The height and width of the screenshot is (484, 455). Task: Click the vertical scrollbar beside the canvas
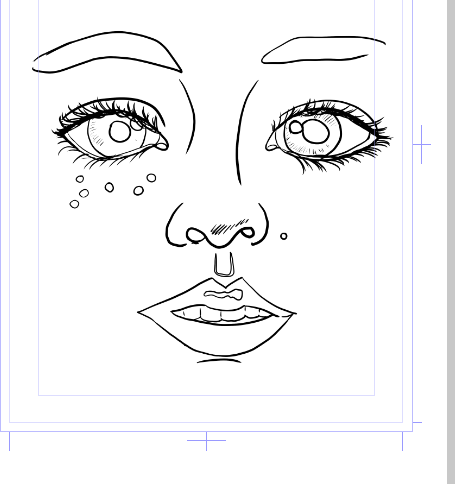click(x=451, y=242)
